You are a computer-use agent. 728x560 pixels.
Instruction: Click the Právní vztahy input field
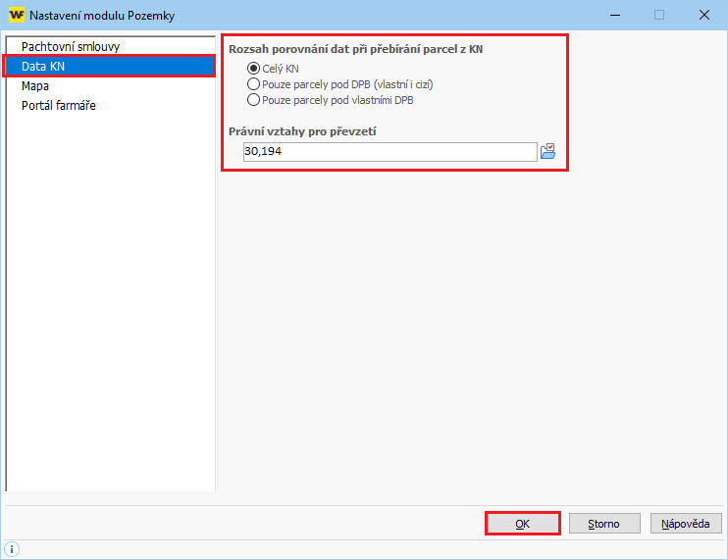coord(390,152)
